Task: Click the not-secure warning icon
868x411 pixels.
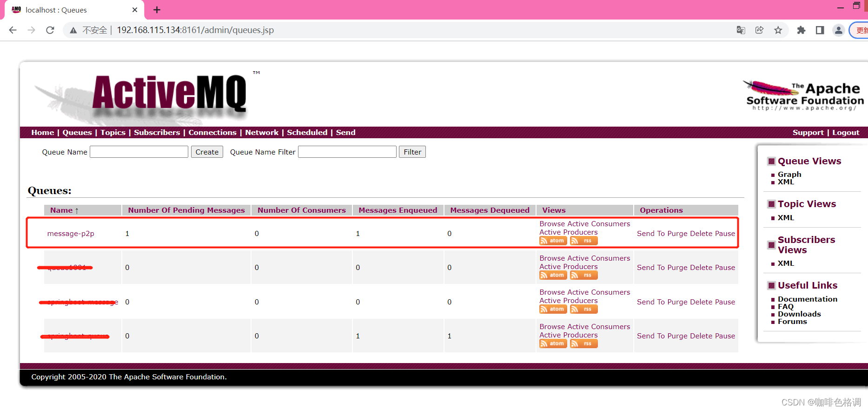Action: click(x=73, y=30)
